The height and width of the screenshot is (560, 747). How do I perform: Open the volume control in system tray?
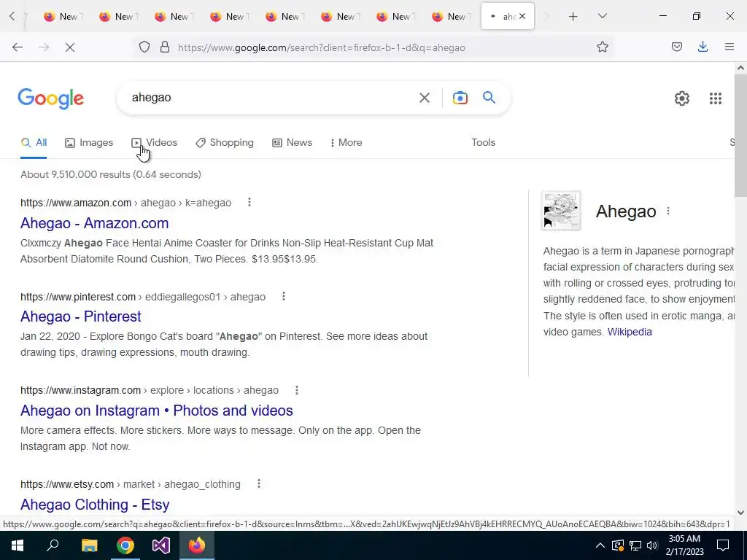[652, 545]
